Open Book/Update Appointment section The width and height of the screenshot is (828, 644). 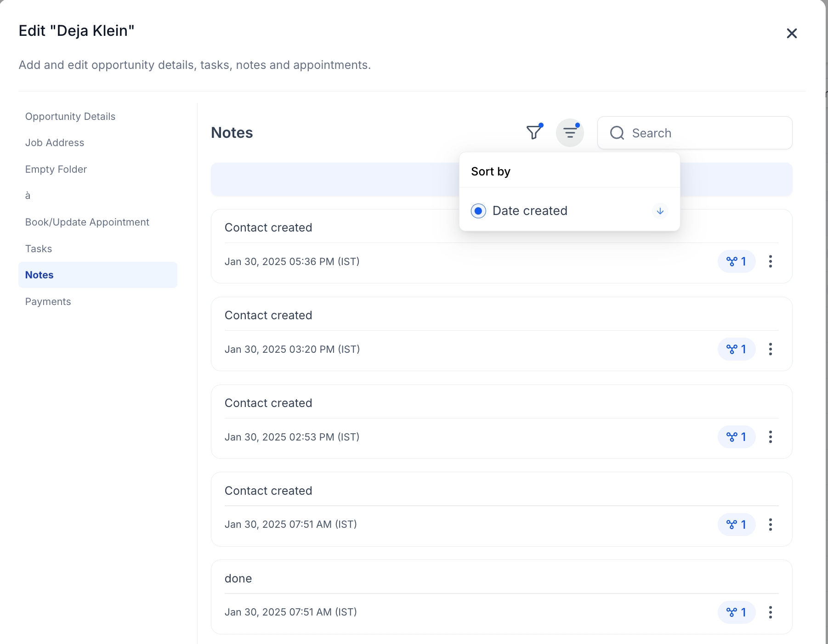(87, 222)
